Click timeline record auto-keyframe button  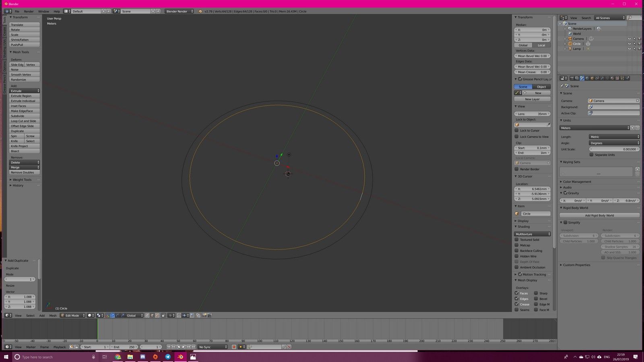coord(234,347)
